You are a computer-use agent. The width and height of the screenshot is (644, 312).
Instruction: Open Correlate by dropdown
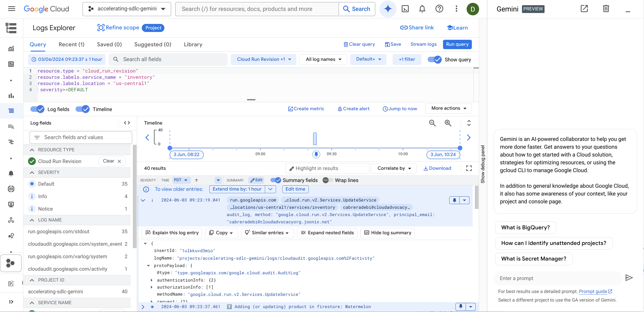click(x=394, y=168)
